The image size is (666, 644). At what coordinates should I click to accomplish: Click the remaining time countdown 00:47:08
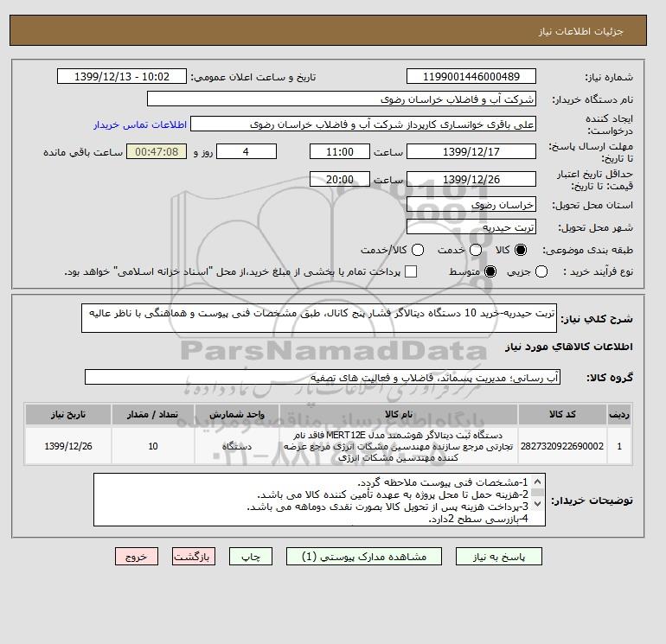click(x=157, y=151)
